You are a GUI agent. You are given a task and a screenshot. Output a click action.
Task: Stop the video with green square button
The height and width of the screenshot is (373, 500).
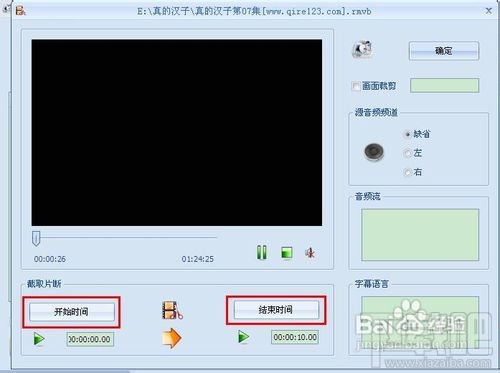pos(287,252)
